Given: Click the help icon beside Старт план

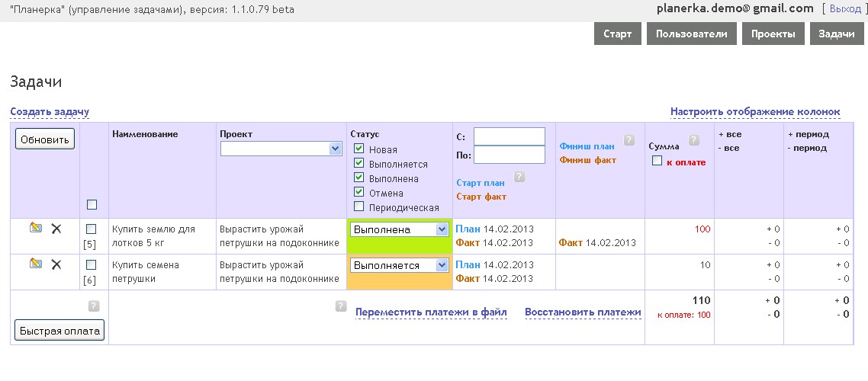Looking at the screenshot, I should pos(519,177).
